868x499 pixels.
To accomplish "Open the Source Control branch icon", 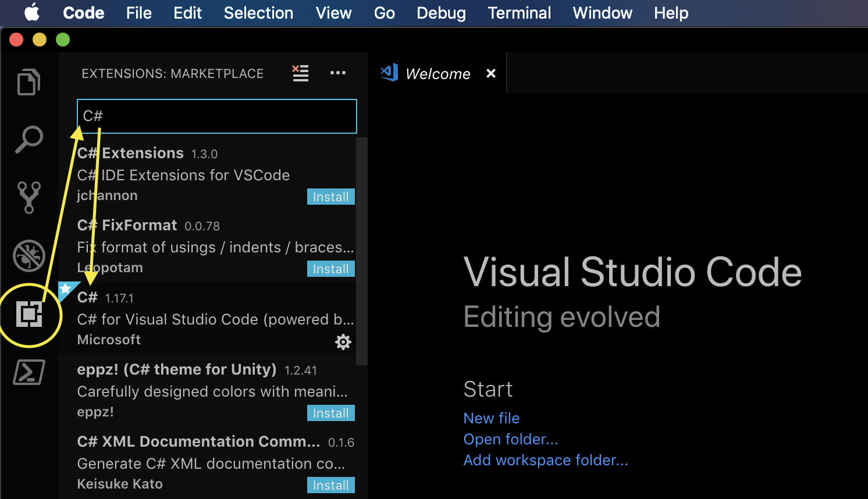I will (x=29, y=197).
